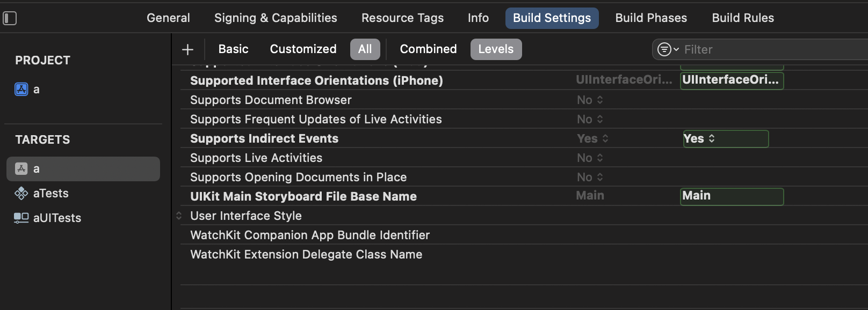Show All build settings
The height and width of the screenshot is (310, 868).
point(365,49)
